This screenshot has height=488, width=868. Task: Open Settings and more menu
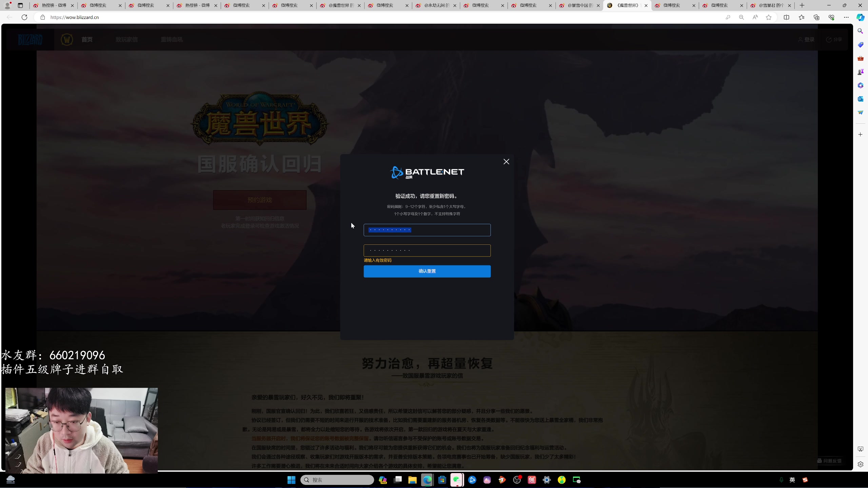pos(846,17)
